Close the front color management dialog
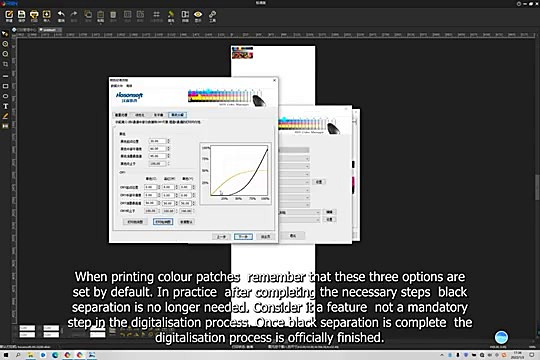Image resolution: width=540 pixels, height=360 pixels. point(274,80)
